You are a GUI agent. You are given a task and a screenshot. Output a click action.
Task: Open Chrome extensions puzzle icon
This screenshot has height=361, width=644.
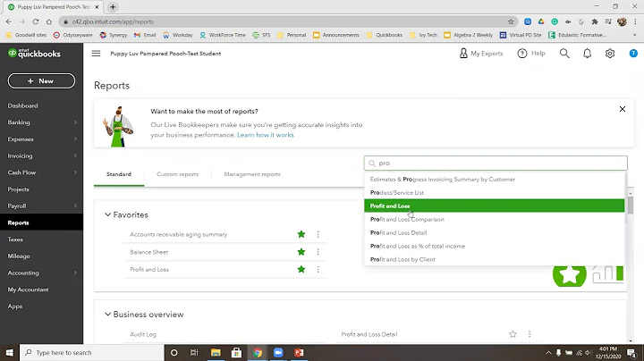click(x=594, y=21)
